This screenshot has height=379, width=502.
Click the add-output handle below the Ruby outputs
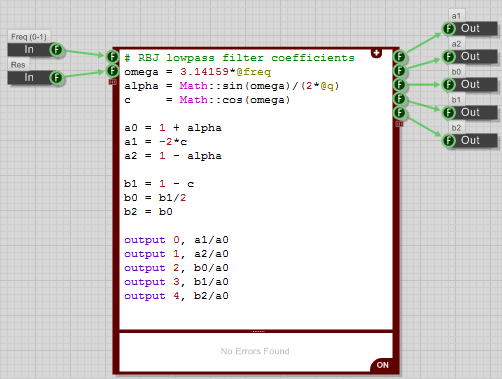click(399, 124)
